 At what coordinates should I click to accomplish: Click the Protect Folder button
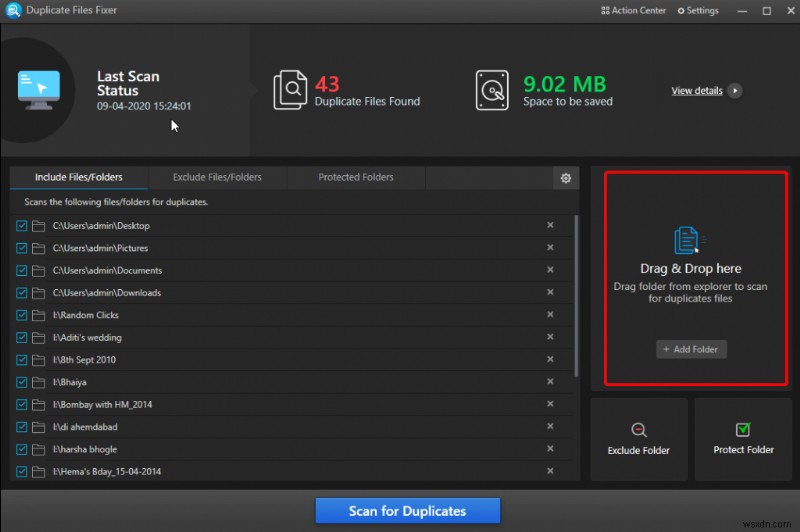[x=743, y=439]
